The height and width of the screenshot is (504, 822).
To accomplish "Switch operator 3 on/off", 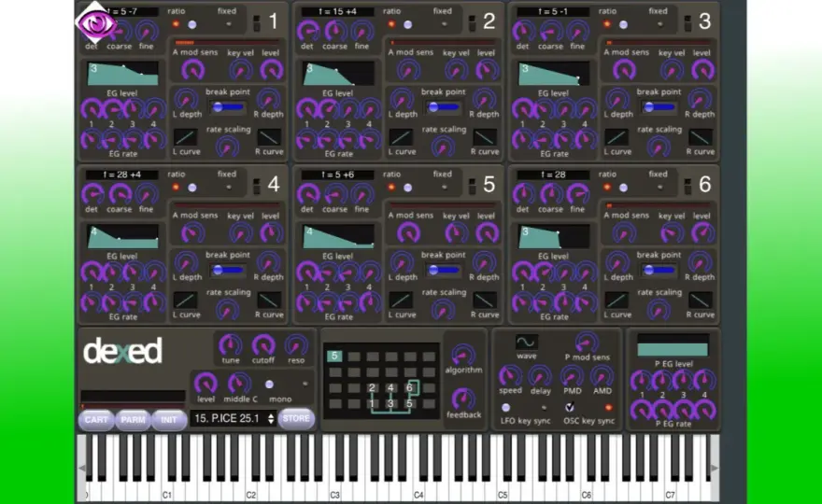I will click(x=687, y=23).
